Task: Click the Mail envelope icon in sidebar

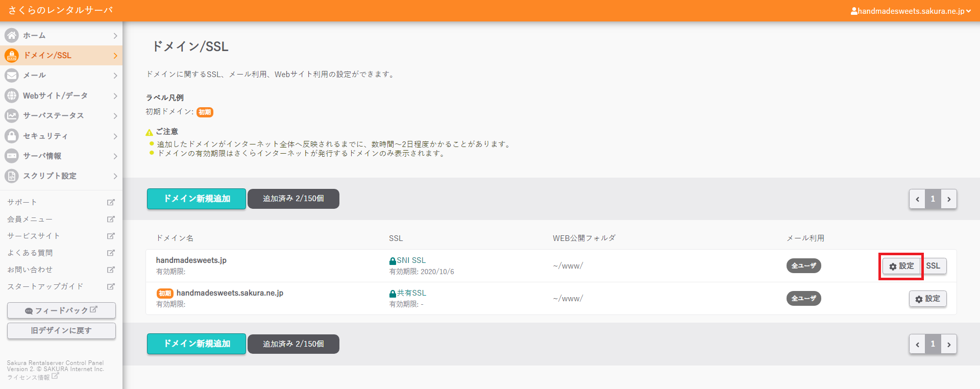Action: coord(12,76)
